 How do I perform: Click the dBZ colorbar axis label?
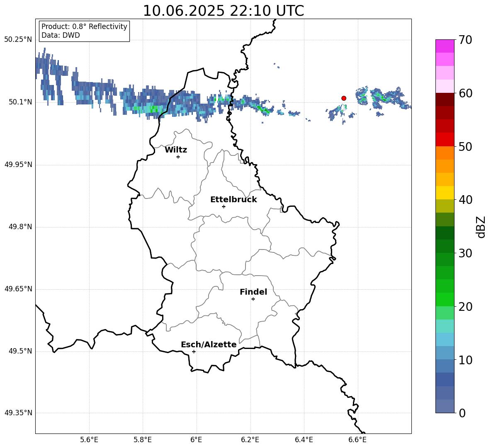481,227
